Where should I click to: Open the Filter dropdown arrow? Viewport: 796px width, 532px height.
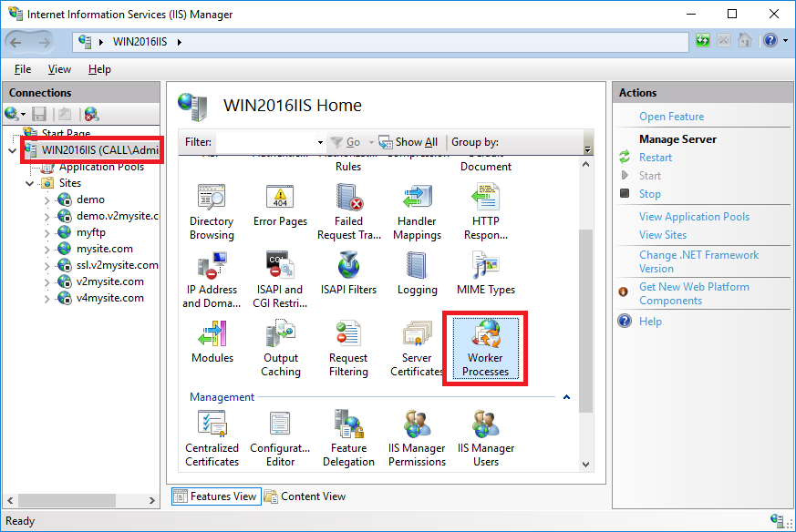[320, 142]
